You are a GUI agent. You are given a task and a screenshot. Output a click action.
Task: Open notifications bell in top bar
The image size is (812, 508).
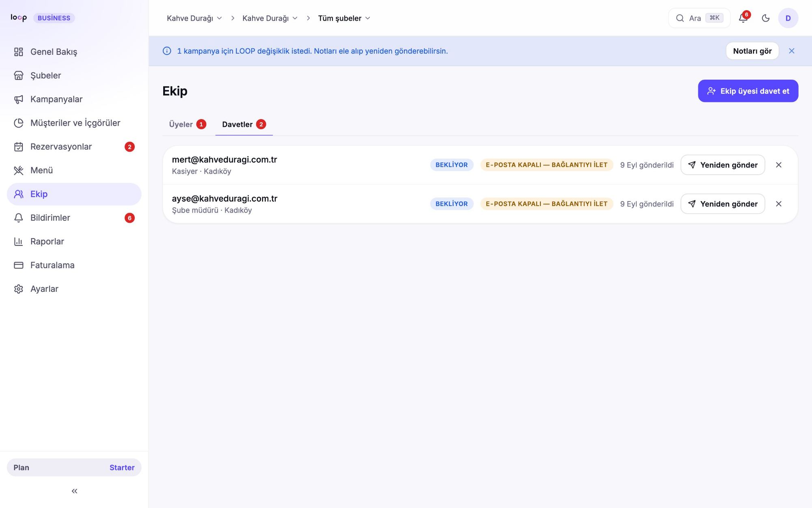pyautogui.click(x=743, y=18)
